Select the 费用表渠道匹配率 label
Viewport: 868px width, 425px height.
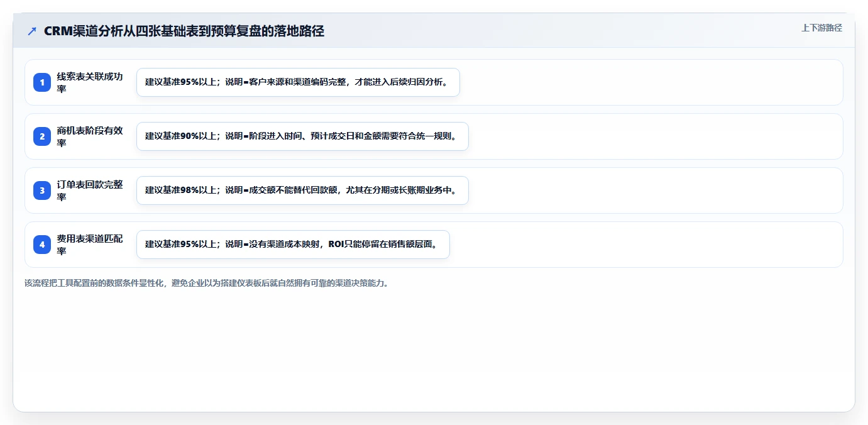[x=90, y=245]
